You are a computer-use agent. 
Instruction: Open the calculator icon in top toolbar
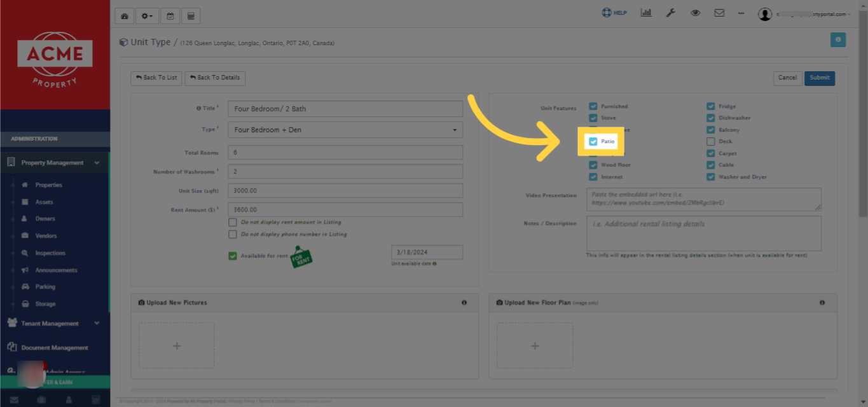191,16
